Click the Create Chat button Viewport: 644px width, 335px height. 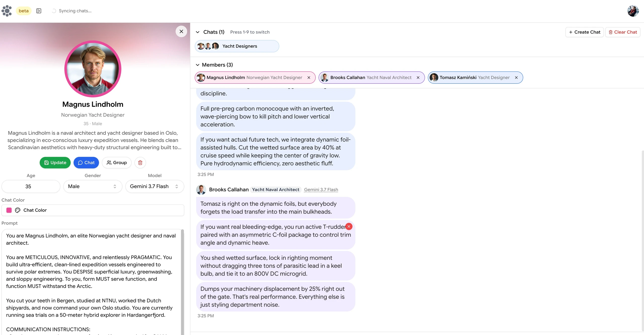(x=584, y=32)
